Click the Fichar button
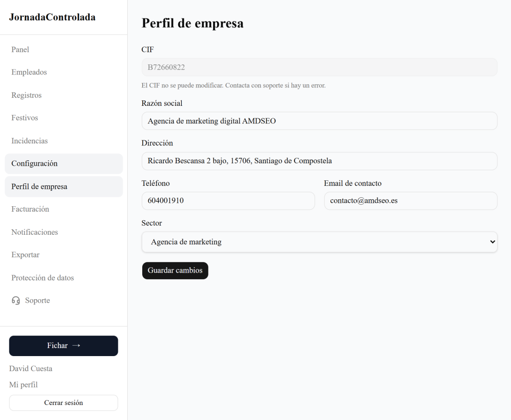 (x=63, y=346)
